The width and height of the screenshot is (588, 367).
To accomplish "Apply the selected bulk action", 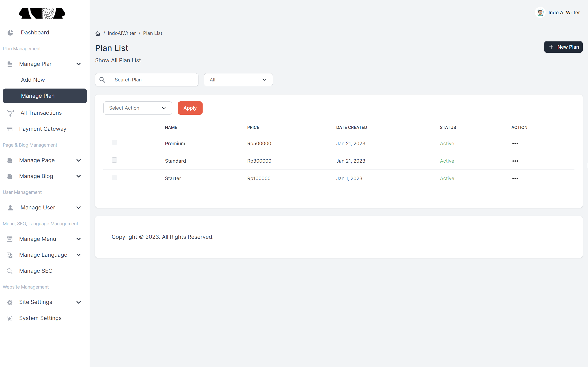I will point(190,108).
